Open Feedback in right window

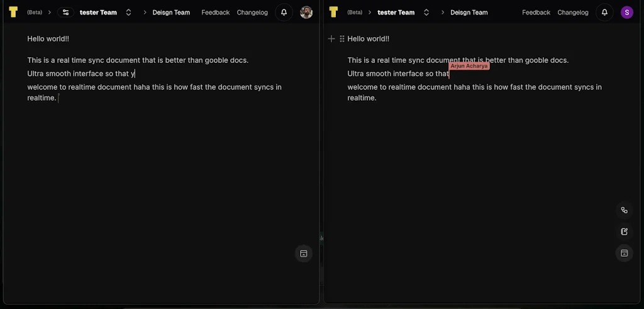tap(536, 13)
